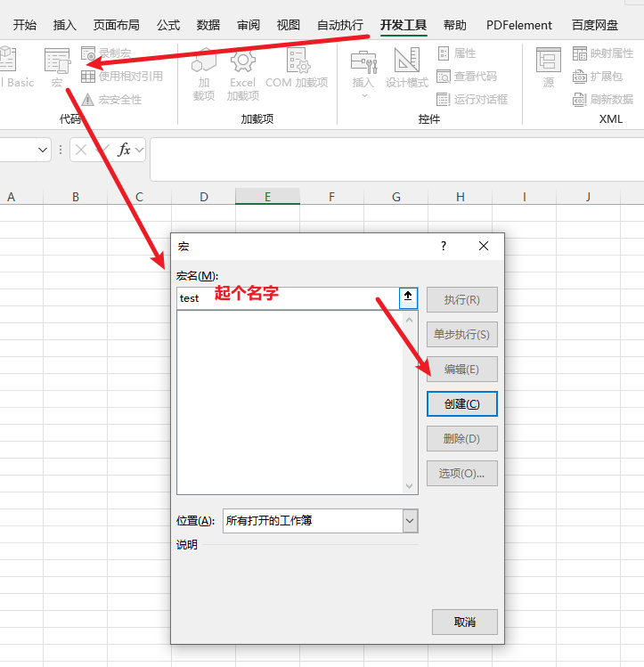Open XML Source (源) pane
This screenshot has height=667, width=644.
point(549,68)
